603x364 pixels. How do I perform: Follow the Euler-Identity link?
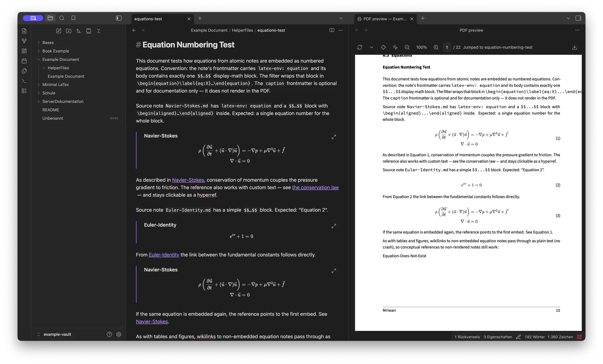point(164,255)
